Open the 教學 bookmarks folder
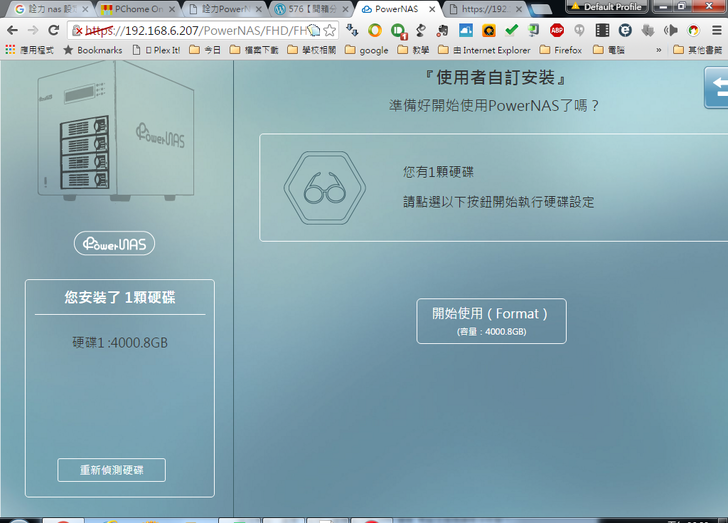 (x=414, y=50)
